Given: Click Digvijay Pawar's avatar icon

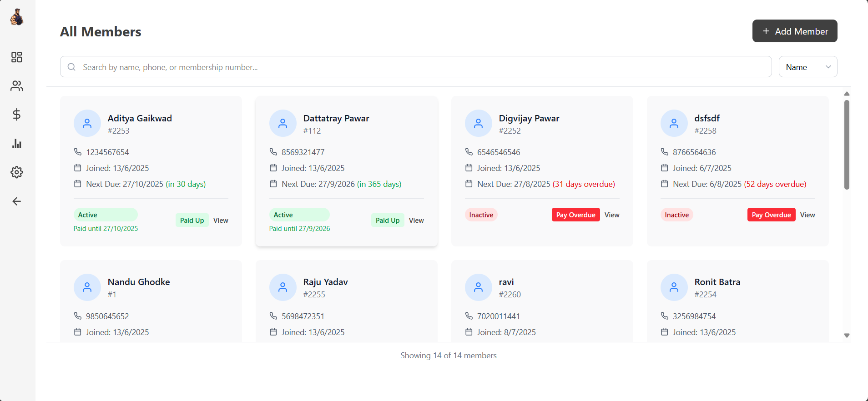Looking at the screenshot, I should (x=479, y=123).
